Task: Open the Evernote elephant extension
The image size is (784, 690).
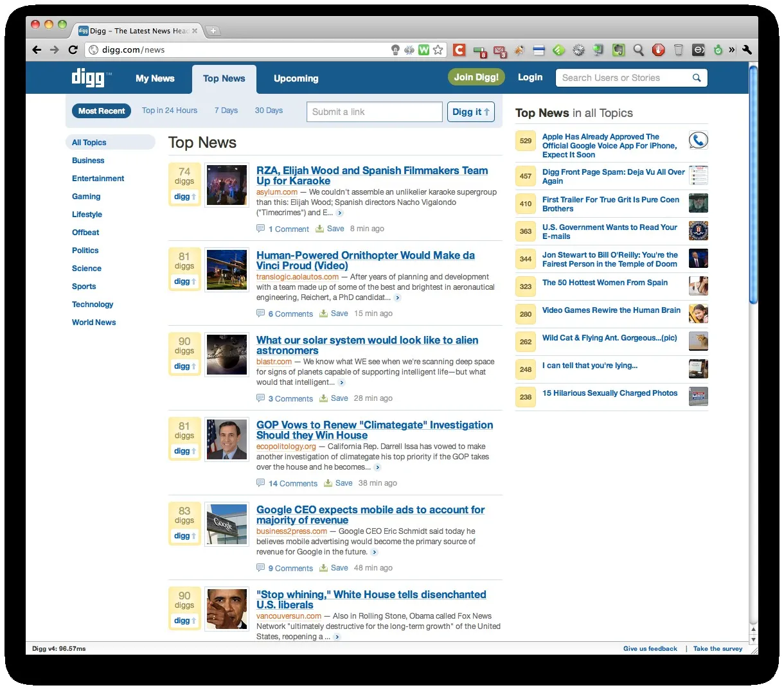Action: click(618, 49)
